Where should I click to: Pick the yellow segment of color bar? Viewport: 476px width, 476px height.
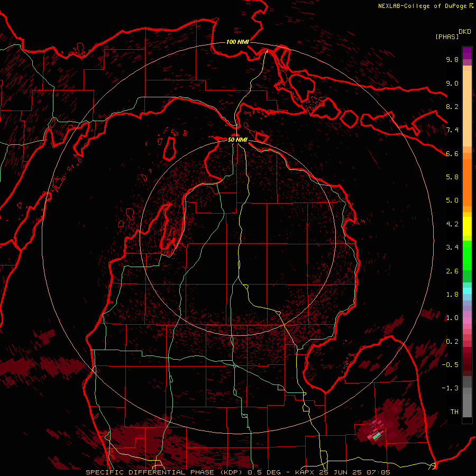467,226
